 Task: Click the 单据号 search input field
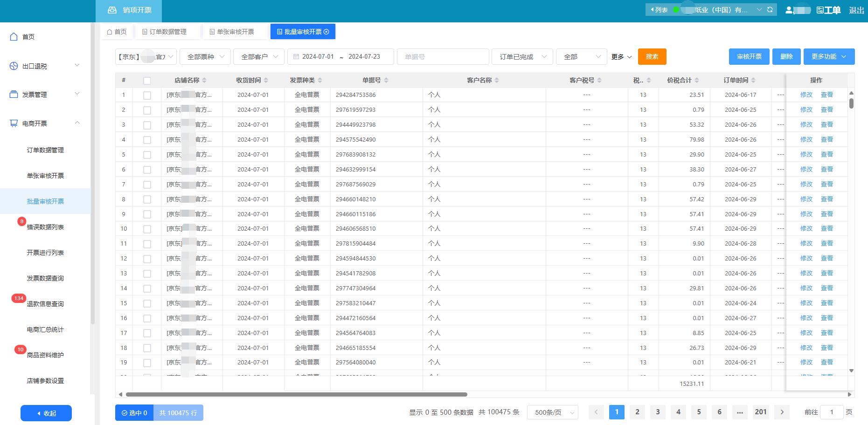pyautogui.click(x=443, y=57)
